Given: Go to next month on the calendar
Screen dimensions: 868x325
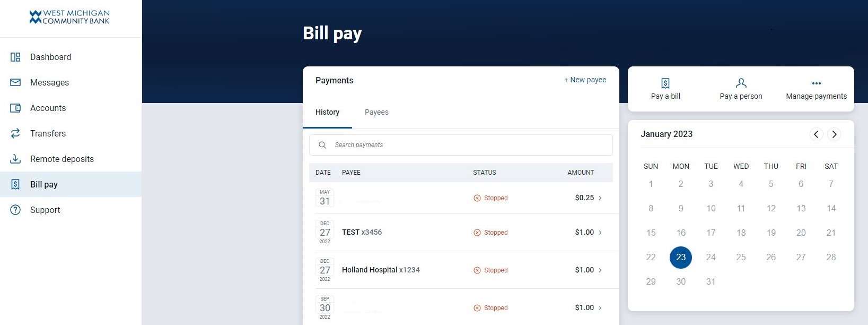Looking at the screenshot, I should (834, 134).
